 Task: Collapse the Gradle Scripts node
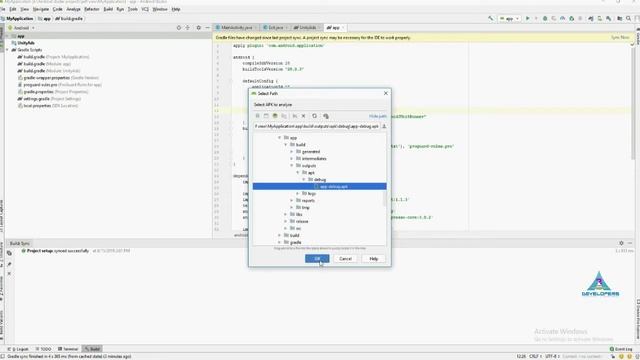(7, 50)
